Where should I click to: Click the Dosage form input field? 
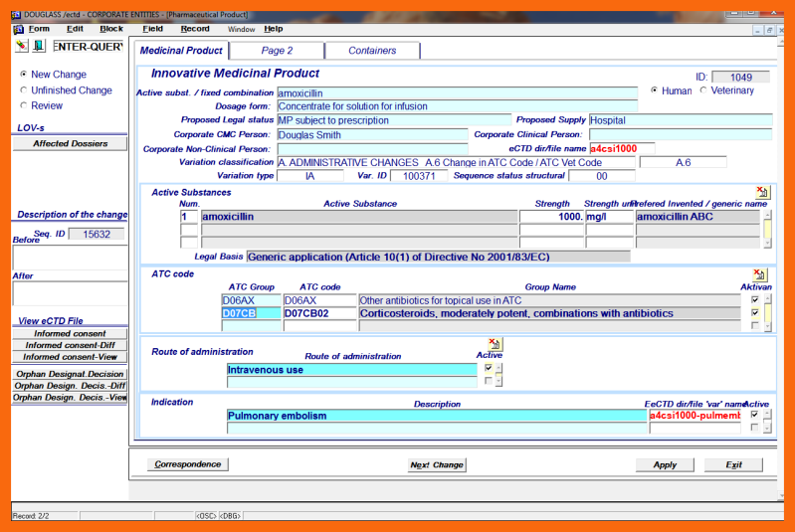pyautogui.click(x=456, y=106)
